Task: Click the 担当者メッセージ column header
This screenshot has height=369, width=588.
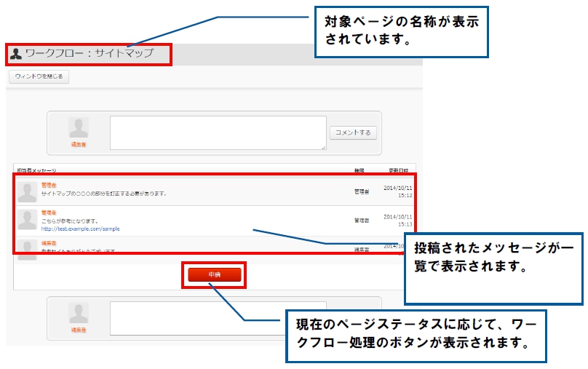Action: point(36,170)
